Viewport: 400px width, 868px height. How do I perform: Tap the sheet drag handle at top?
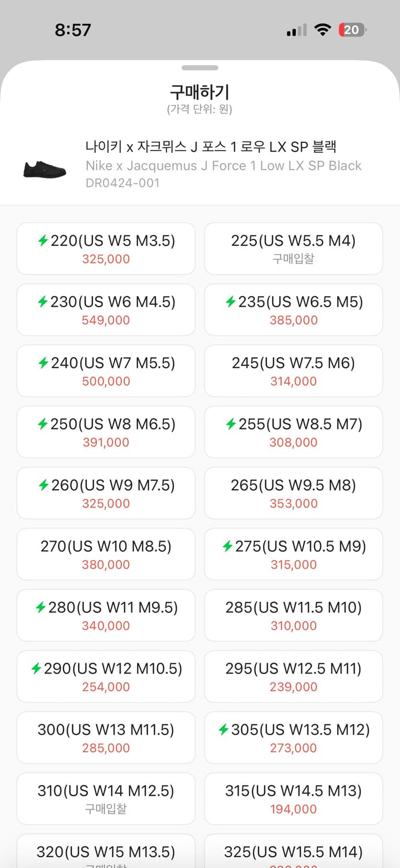point(200,68)
